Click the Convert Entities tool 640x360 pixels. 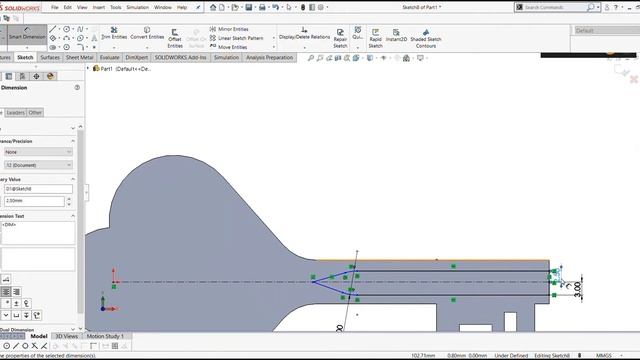click(147, 33)
